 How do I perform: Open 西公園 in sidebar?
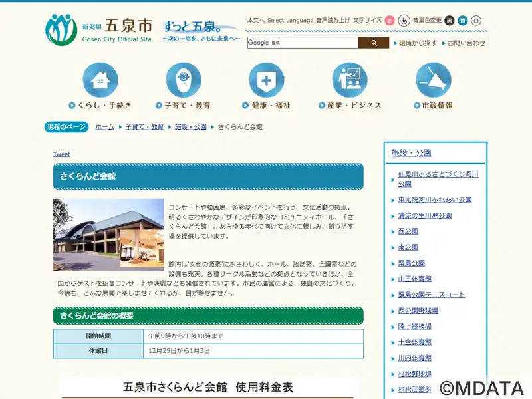coord(408,231)
